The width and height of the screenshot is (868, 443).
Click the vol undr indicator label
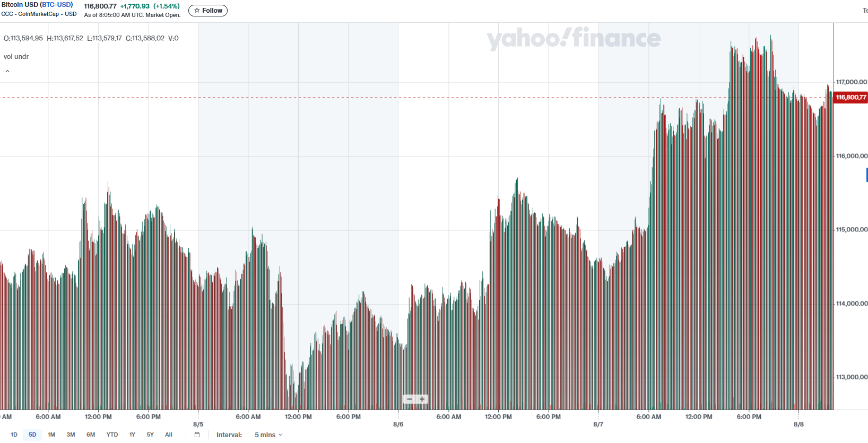15,56
